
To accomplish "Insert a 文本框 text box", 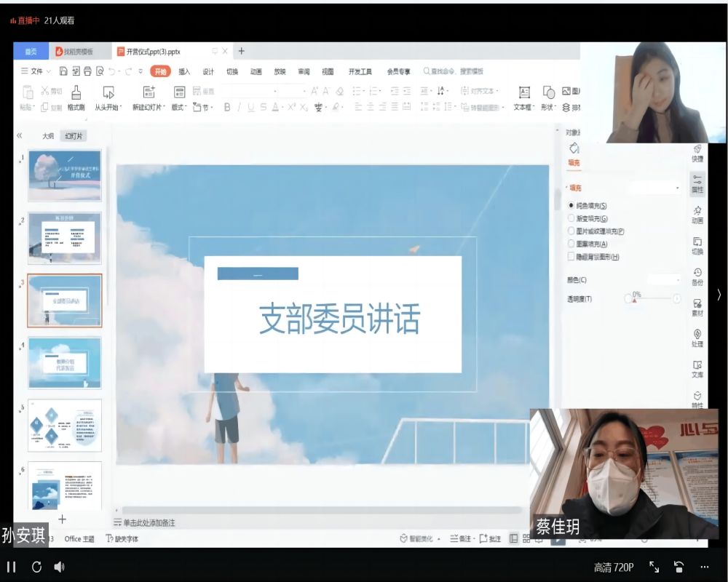I will tap(523, 92).
